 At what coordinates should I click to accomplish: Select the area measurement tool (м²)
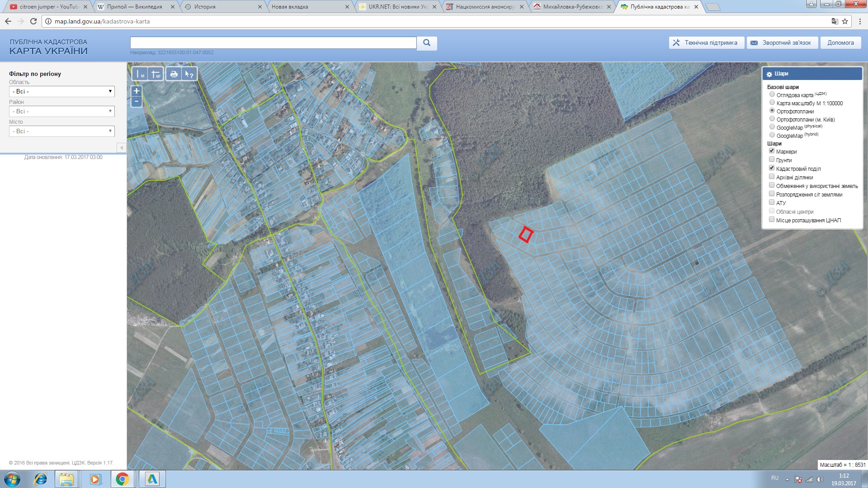pos(156,74)
